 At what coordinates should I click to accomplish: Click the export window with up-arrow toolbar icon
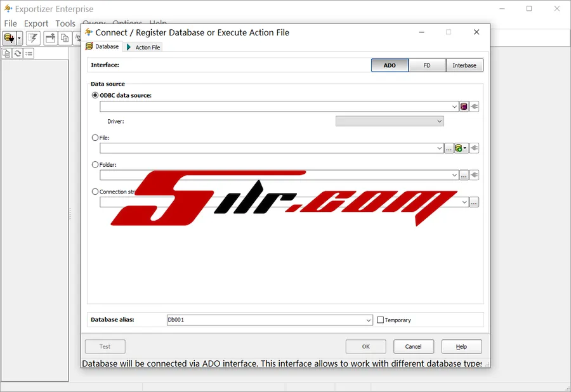click(x=50, y=38)
